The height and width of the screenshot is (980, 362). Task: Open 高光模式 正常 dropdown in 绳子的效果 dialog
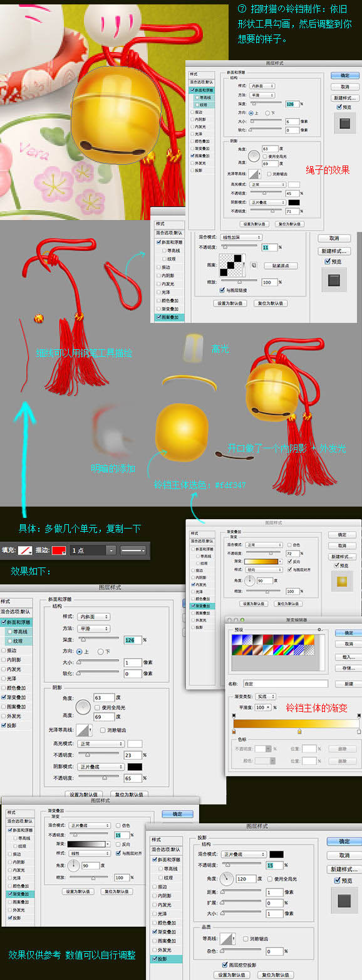click(x=267, y=184)
